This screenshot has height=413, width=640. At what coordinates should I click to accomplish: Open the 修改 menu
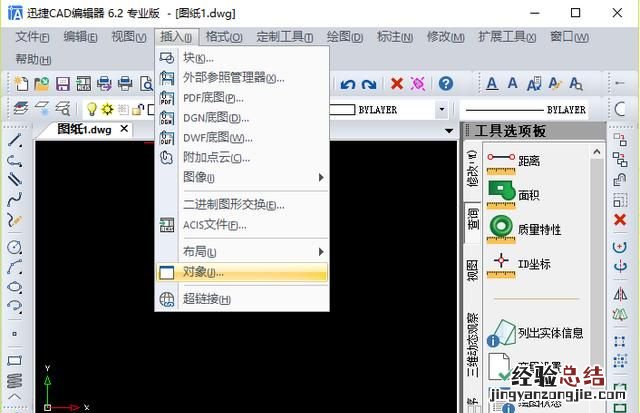pos(445,37)
